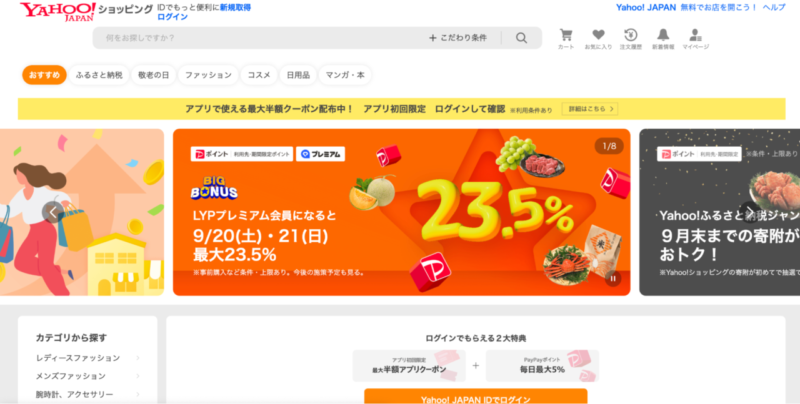Expand メンズファッション category
Image resolution: width=800 pixels, height=404 pixels.
[x=87, y=376]
